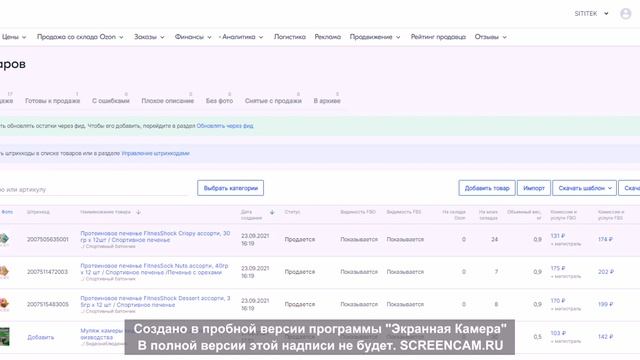The height and width of the screenshot is (360, 640).
Task: Switch to Готовы к продаже tab
Action: point(52,100)
